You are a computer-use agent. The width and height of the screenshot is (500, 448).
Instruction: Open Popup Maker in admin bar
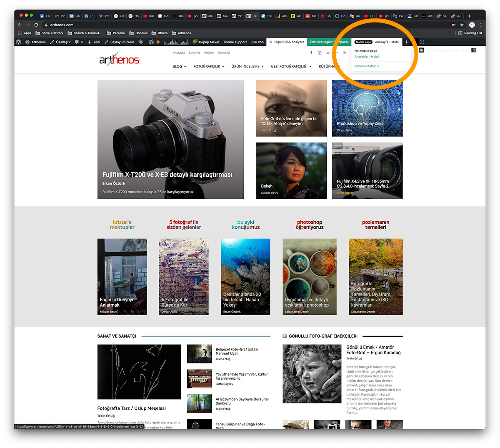click(206, 42)
